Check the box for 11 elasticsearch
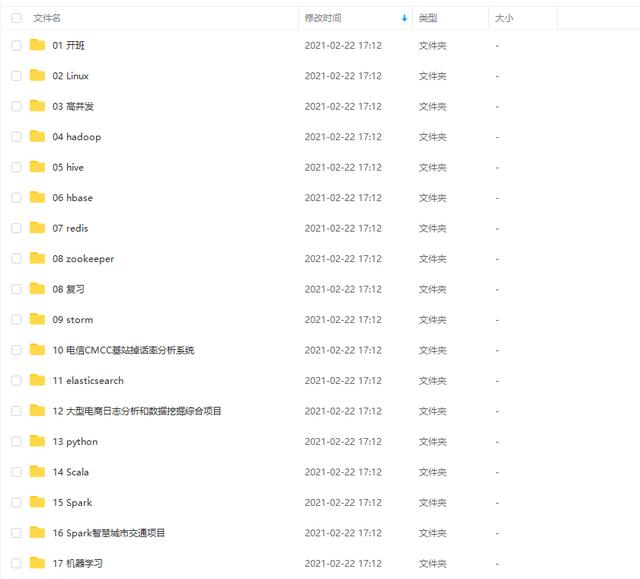The height and width of the screenshot is (579, 640). (16, 380)
